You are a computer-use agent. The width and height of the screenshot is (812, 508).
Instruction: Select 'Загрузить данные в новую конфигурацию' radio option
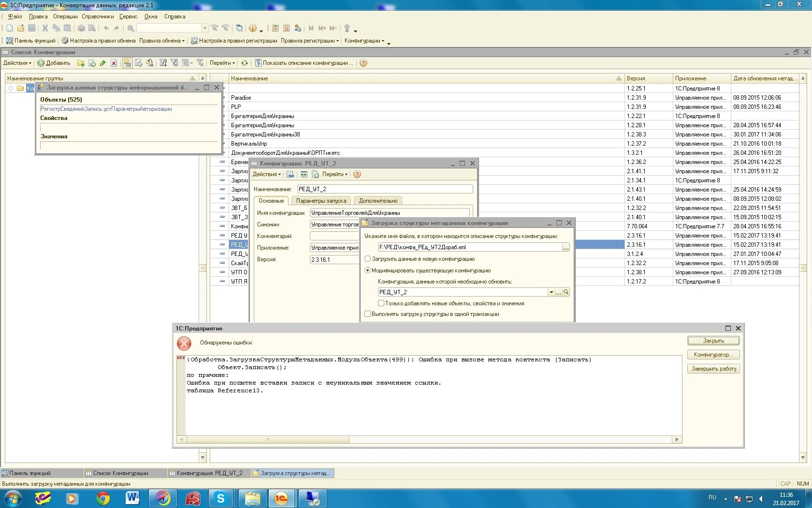click(x=367, y=259)
